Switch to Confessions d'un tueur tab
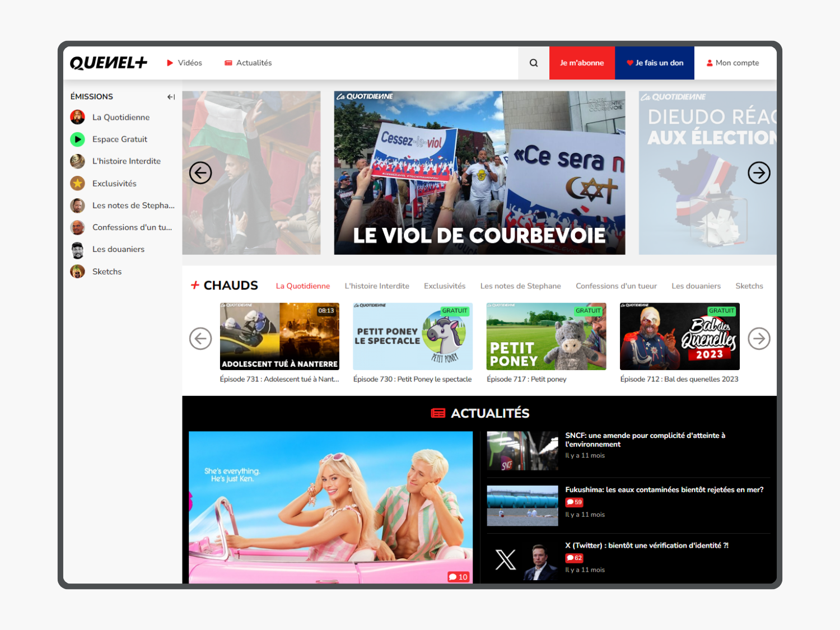 tap(616, 286)
